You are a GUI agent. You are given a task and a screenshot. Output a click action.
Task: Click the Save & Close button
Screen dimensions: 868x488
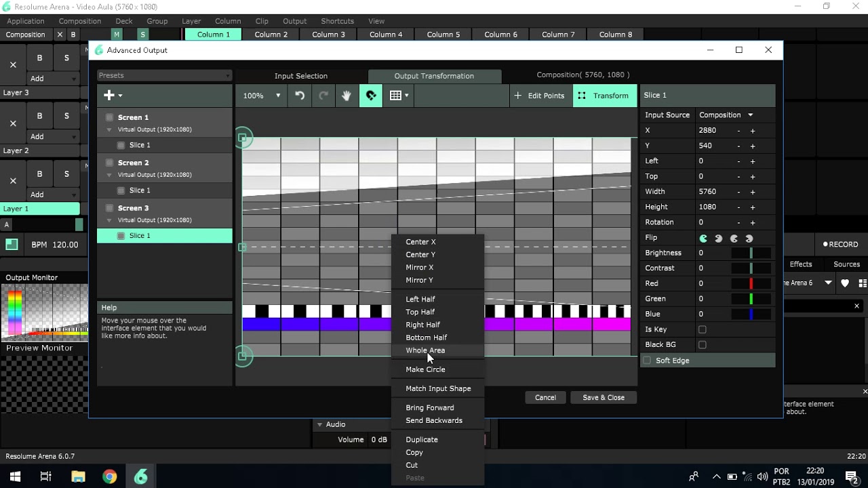pos(604,398)
